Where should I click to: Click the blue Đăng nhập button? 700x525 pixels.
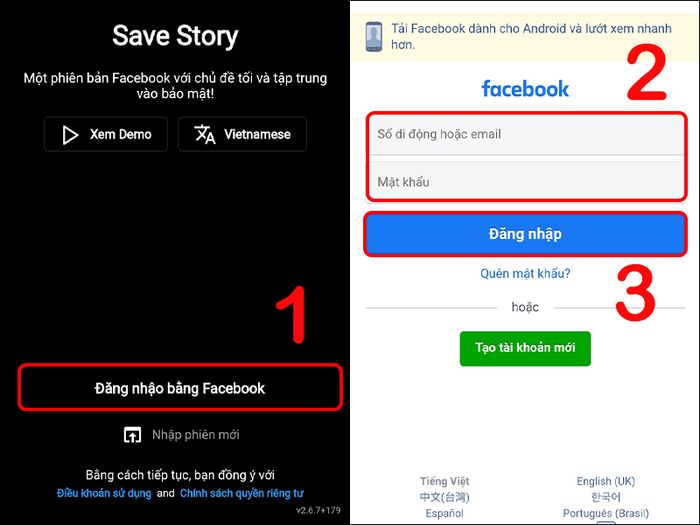[525, 234]
